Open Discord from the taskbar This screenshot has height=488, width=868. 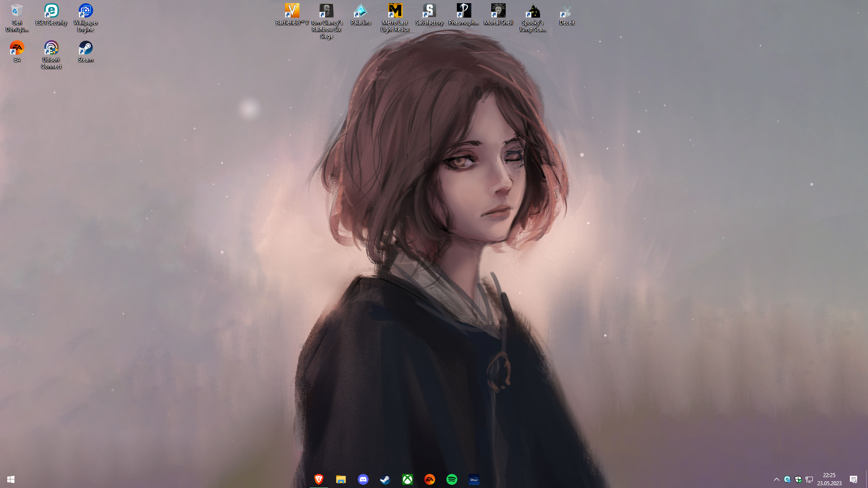coord(363,479)
